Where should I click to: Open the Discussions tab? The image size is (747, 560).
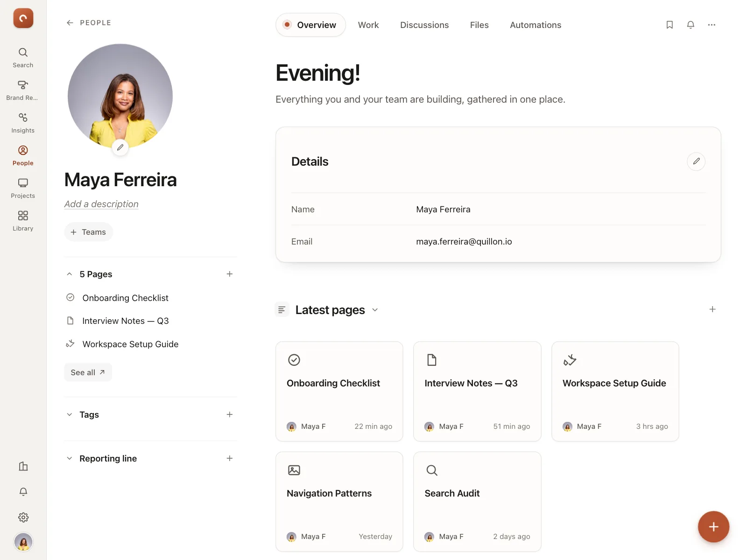424,25
